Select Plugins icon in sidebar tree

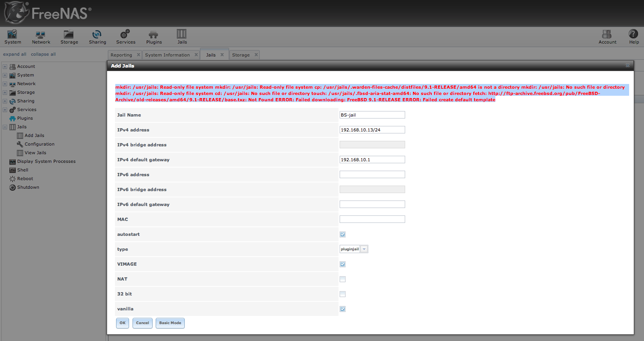click(13, 119)
